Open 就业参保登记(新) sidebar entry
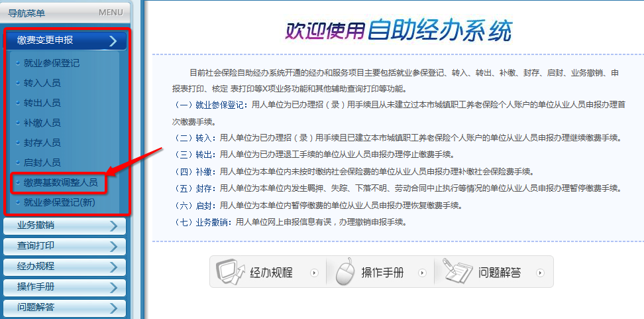This screenshot has width=644, height=319. click(x=60, y=202)
